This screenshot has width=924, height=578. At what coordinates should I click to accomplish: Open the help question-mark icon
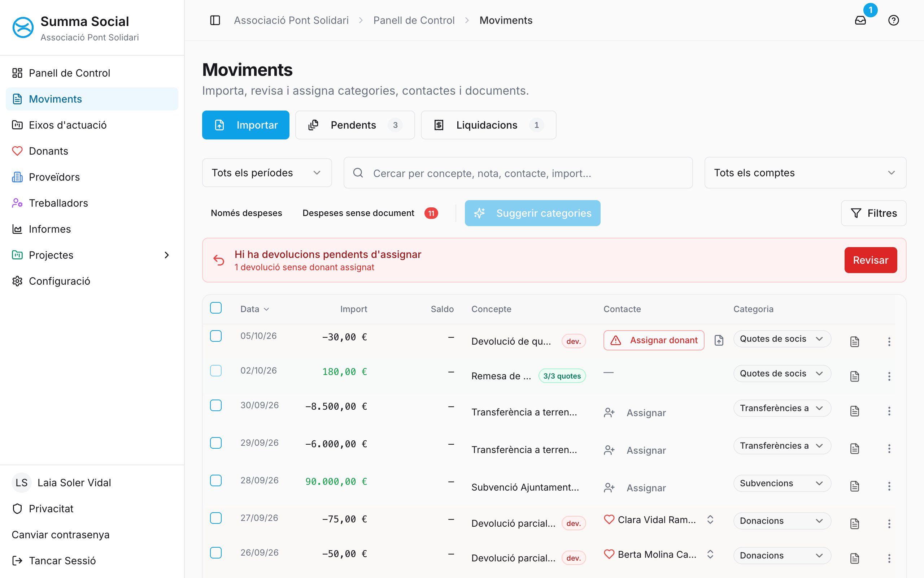click(x=893, y=20)
